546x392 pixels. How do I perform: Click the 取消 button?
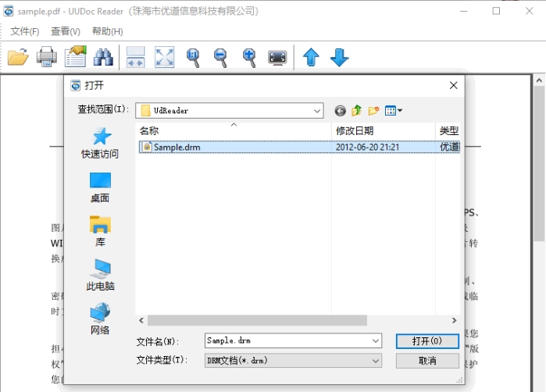(x=427, y=361)
